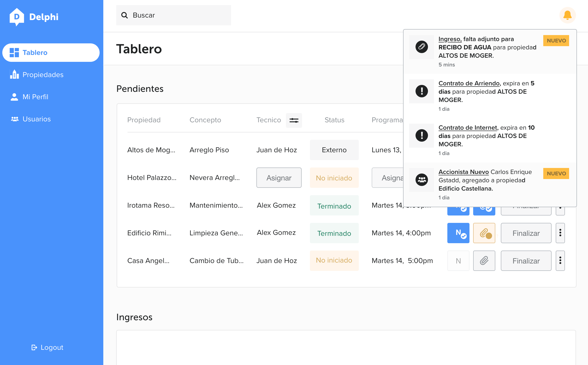This screenshot has width=588, height=365.
Task: Open No iniciado status for Hotel Palazzo
Action: pos(334,178)
